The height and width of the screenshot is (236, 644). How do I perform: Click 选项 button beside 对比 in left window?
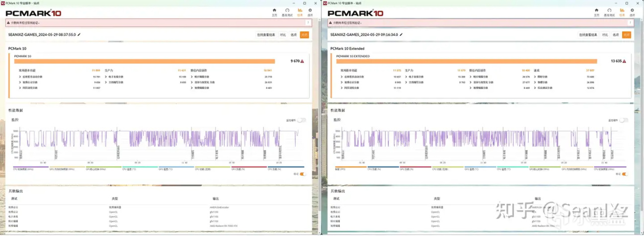pyautogui.click(x=294, y=35)
